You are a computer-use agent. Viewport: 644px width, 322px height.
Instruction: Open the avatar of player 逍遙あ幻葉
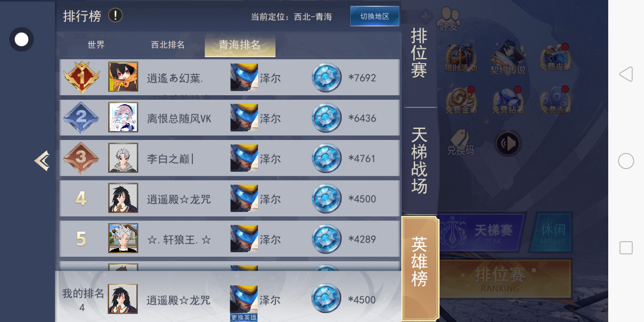coord(123,77)
